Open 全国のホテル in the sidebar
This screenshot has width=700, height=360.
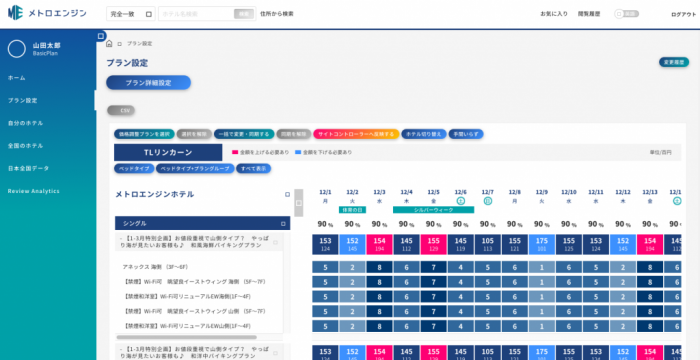(25, 146)
